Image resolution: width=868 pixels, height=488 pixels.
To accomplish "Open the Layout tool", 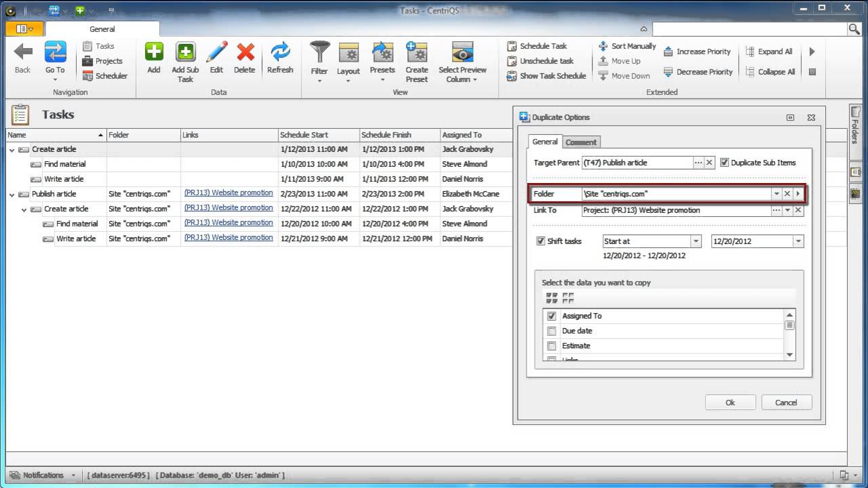I will (x=349, y=62).
